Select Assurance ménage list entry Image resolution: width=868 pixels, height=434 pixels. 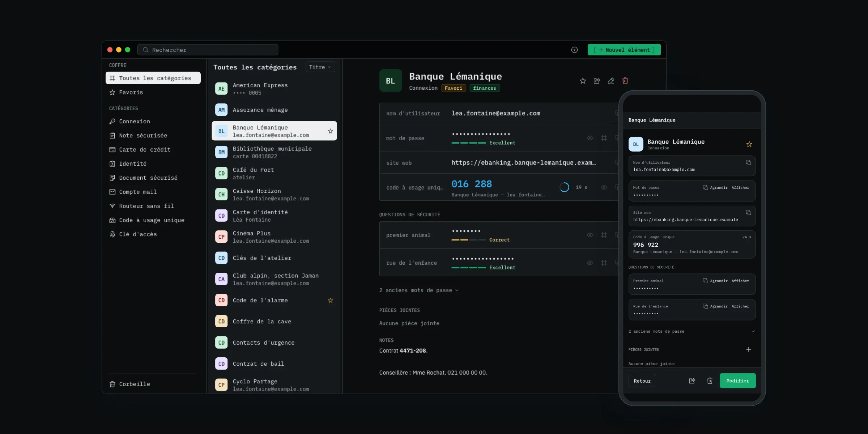coord(274,110)
